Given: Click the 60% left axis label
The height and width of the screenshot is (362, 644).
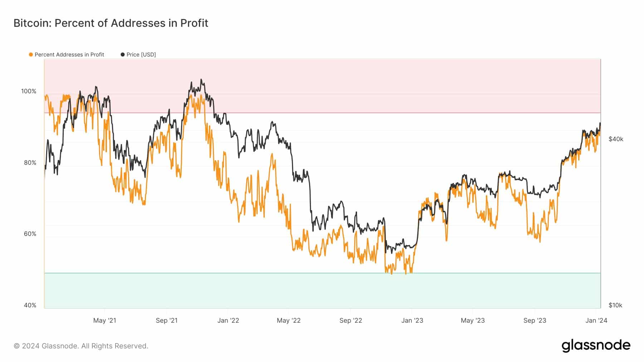Looking at the screenshot, I should pos(30,234).
